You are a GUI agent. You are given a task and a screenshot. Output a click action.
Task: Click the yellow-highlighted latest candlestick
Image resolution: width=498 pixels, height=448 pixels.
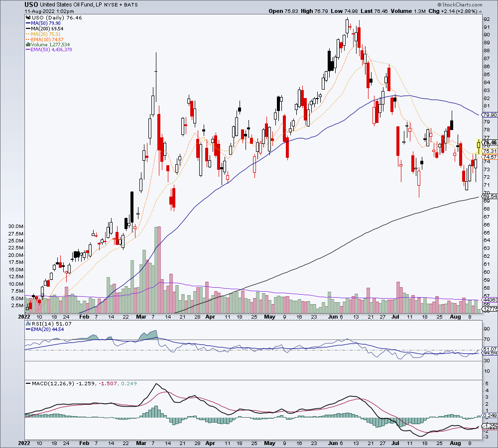pyautogui.click(x=479, y=147)
